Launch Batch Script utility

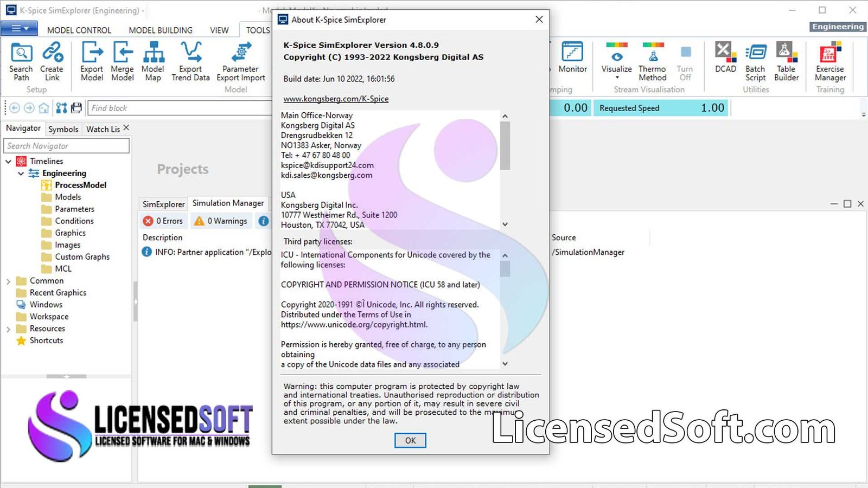coord(755,61)
